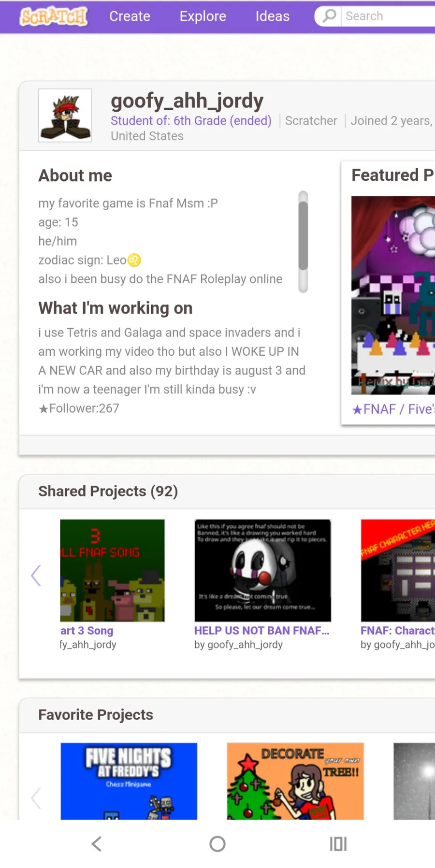Click the 'Favorite Projects' heading
Viewport: 435px width, 868px height.
96,714
